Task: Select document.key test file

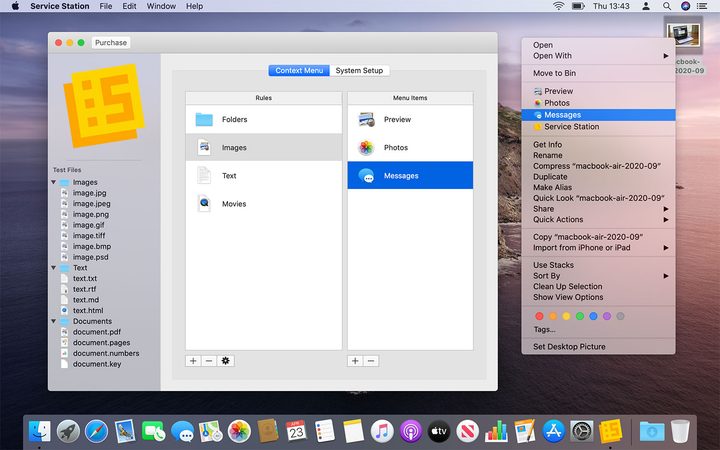Action: [96, 364]
